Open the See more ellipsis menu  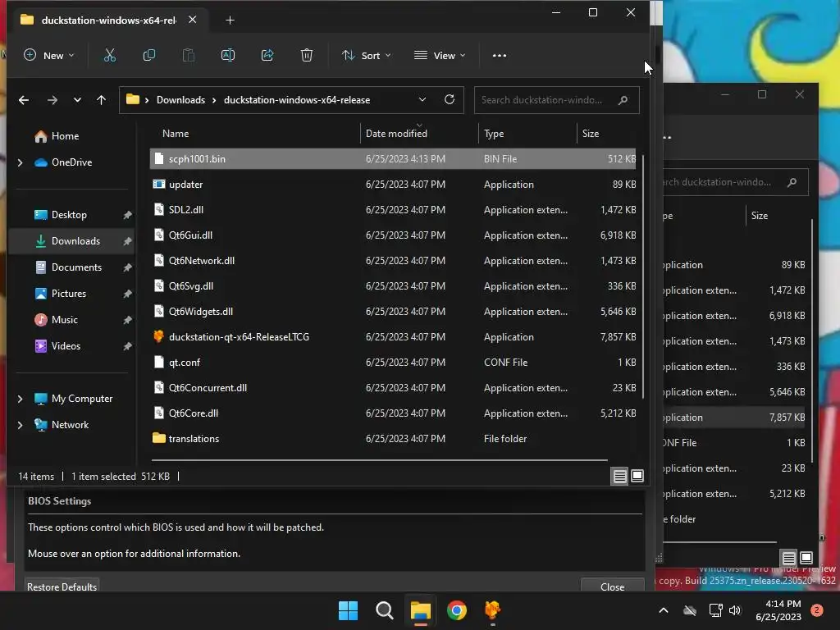[x=500, y=55]
